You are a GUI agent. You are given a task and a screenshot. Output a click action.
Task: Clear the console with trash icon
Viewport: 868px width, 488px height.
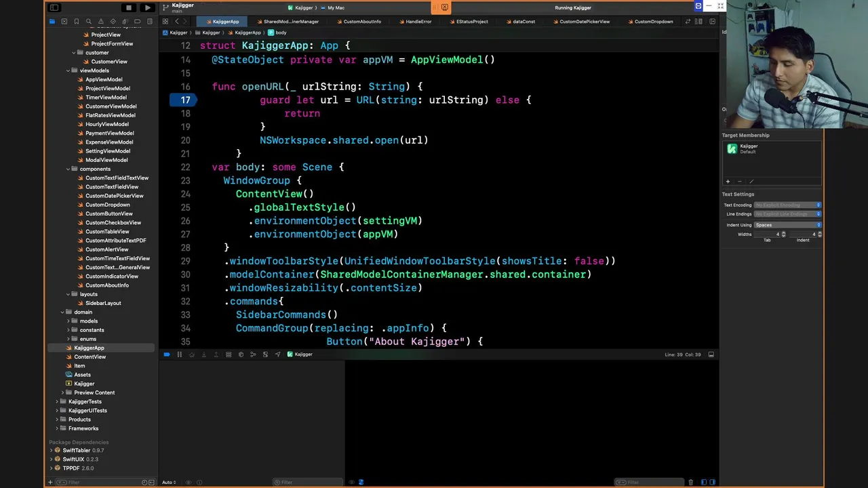(690, 483)
